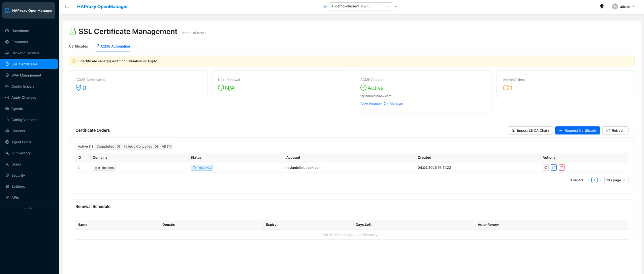Filter orders by Failed / Cancelled (0)
The image size is (644, 274).
pos(141,146)
